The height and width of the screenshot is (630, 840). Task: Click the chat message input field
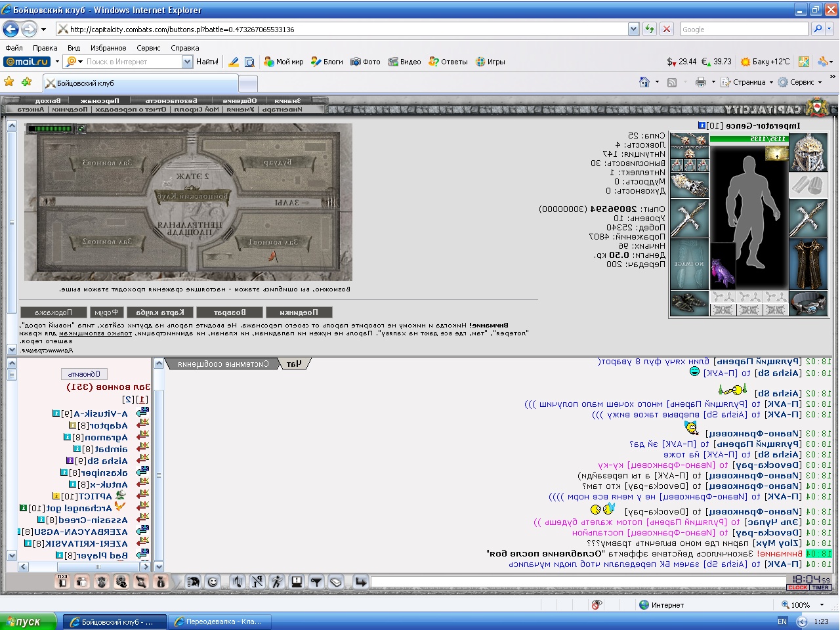click(577, 581)
